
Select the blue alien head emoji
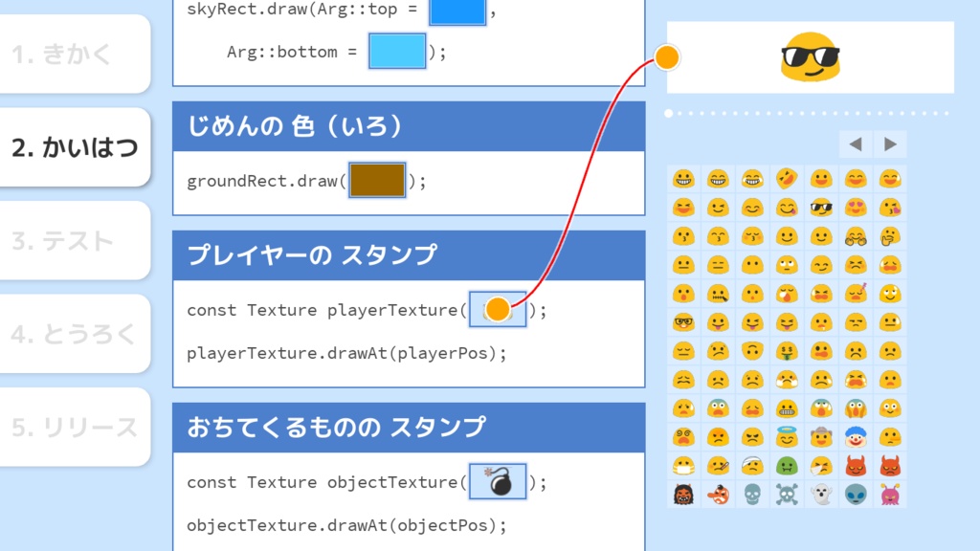[856, 495]
